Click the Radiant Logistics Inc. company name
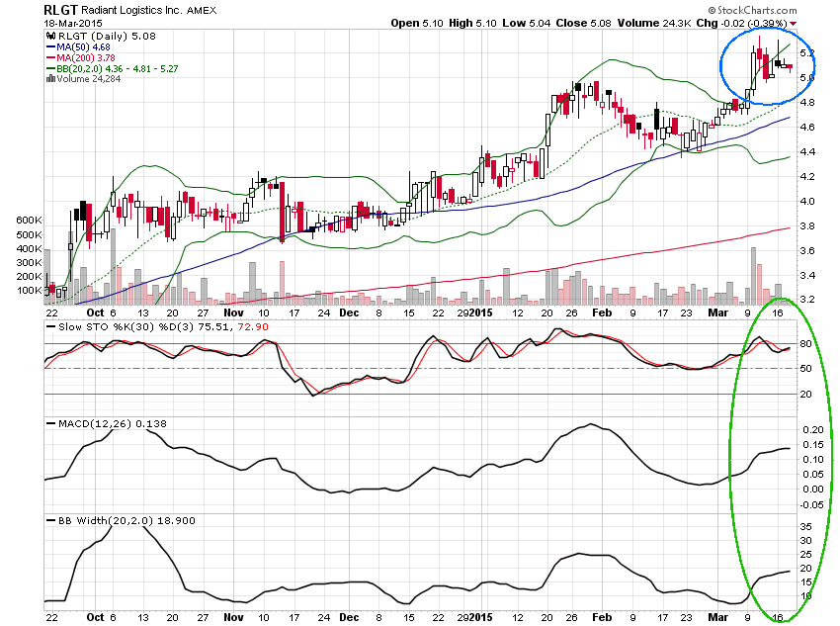840x626 pixels. pos(131,10)
